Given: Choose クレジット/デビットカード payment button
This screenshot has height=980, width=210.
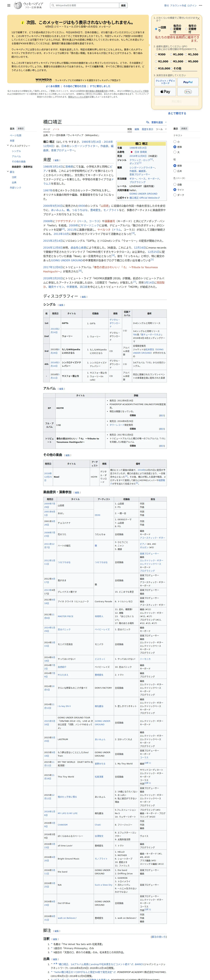Looking at the screenshot, I should click(165, 82).
